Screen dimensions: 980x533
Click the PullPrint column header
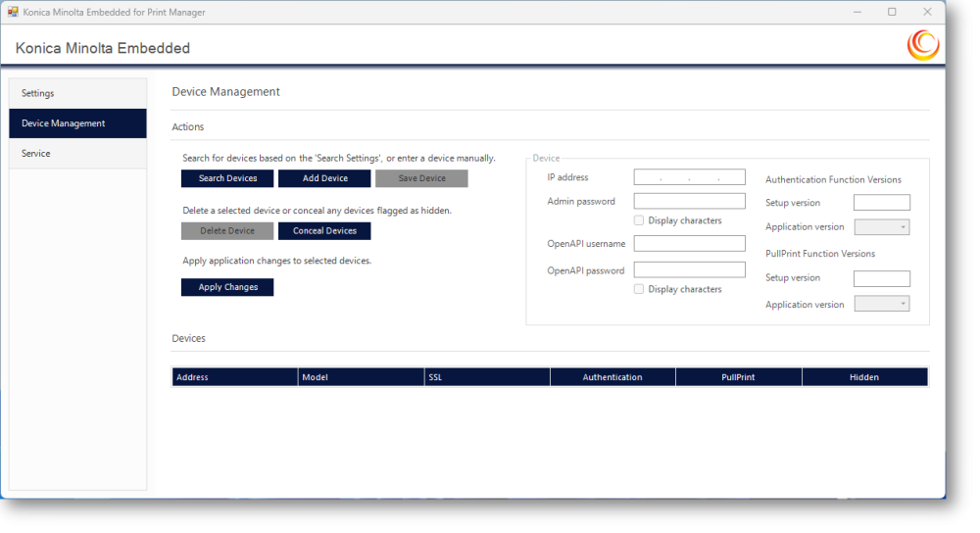(x=738, y=377)
